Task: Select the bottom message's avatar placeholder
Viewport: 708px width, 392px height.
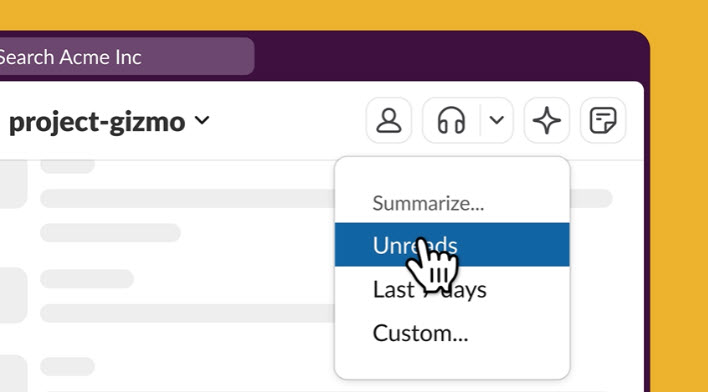Action: (x=14, y=373)
